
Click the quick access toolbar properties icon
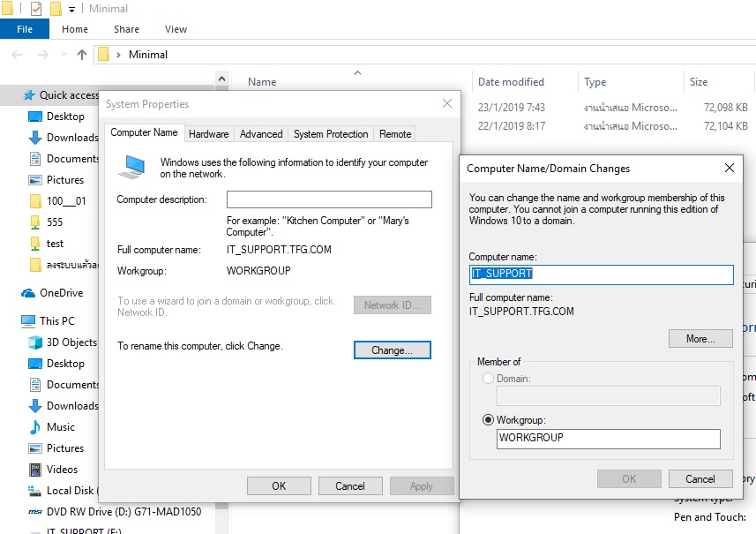35,8
